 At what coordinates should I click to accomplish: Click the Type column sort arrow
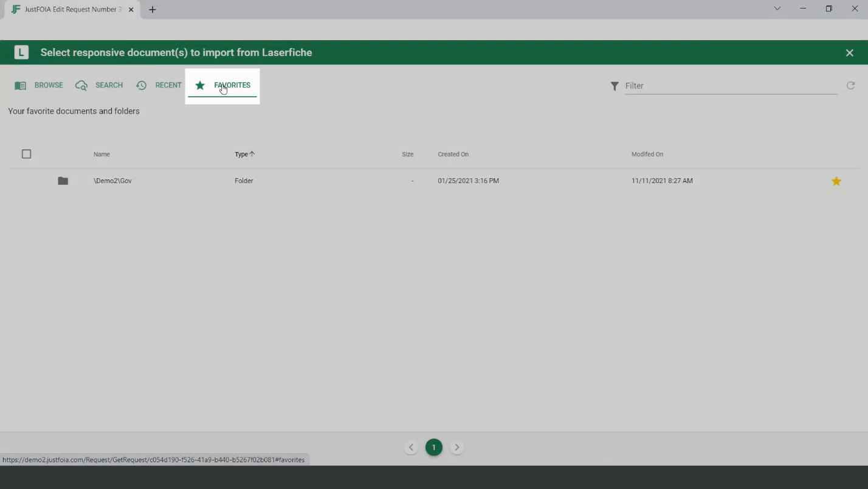point(252,154)
